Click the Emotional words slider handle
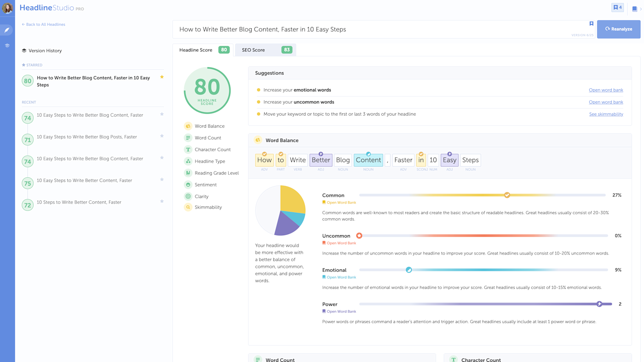Viewport: 644px width, 362px height. point(408,270)
